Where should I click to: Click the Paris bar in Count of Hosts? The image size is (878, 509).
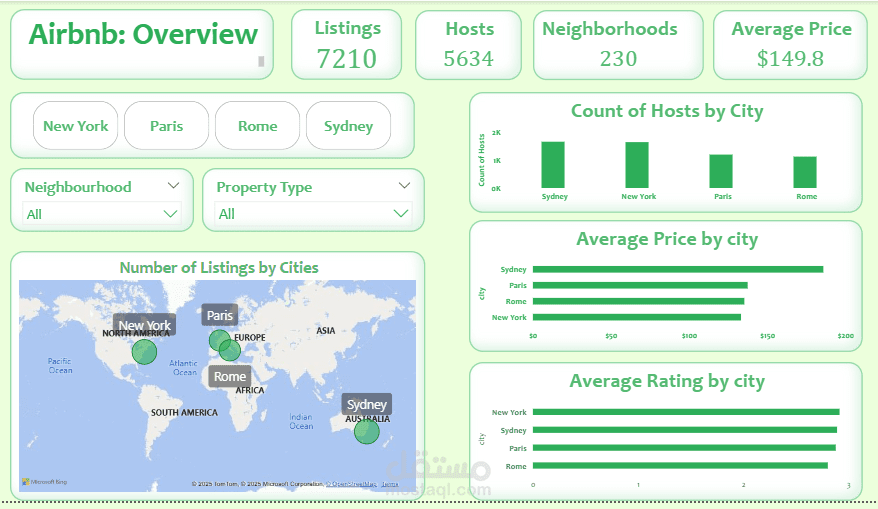click(721, 171)
